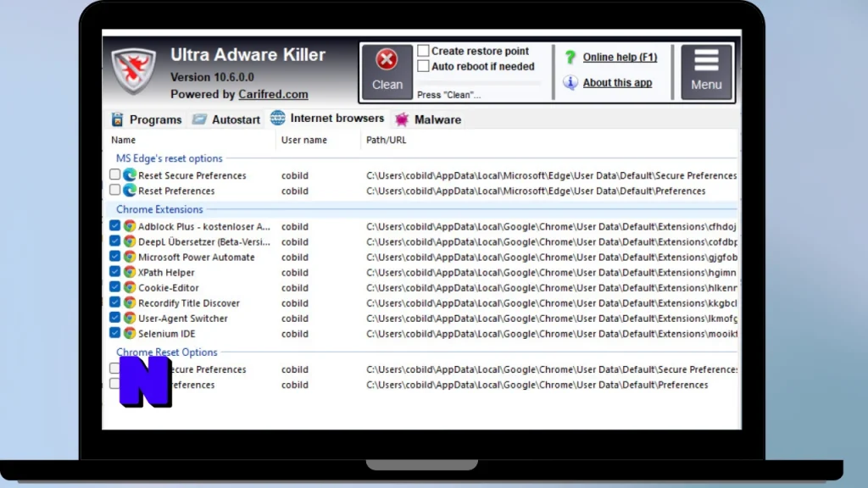Screen dimensions: 868x488
Task: Uncheck Cookie-Editor checkbox
Action: pyautogui.click(x=114, y=287)
